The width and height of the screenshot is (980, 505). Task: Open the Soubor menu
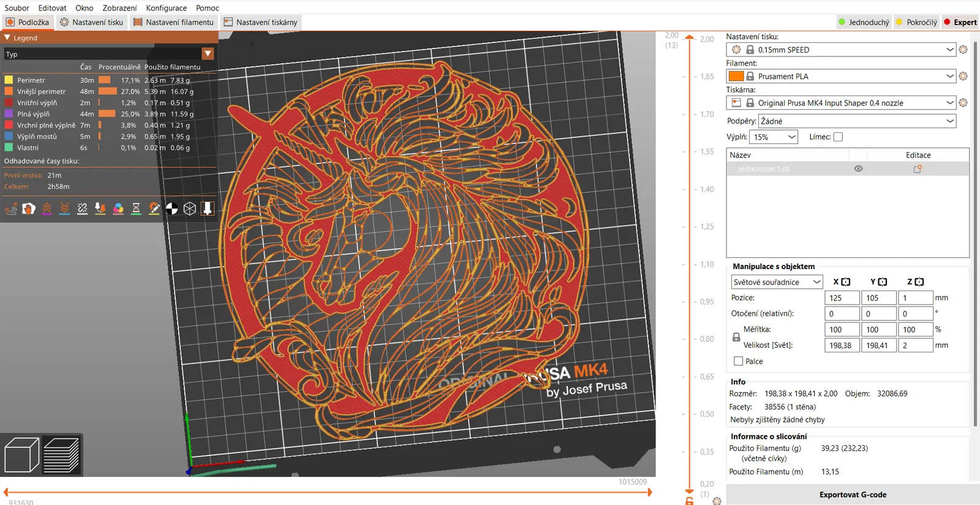coord(17,8)
